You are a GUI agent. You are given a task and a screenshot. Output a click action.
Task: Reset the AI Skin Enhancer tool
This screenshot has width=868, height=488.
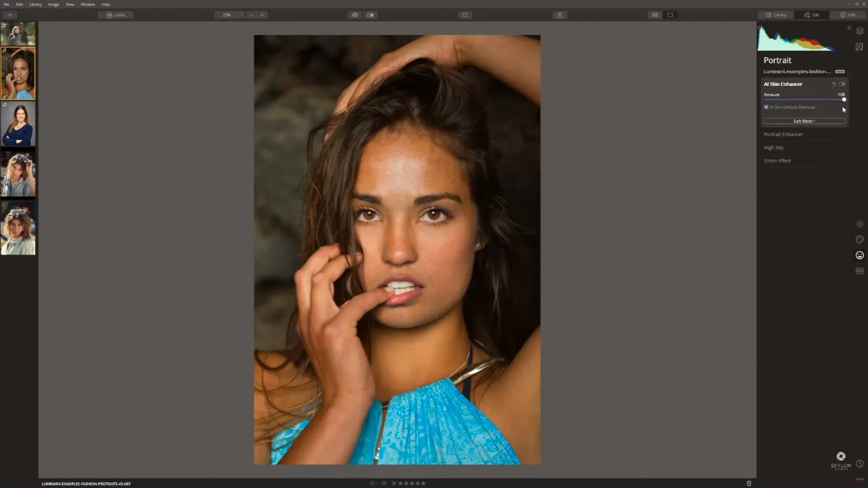tap(834, 84)
